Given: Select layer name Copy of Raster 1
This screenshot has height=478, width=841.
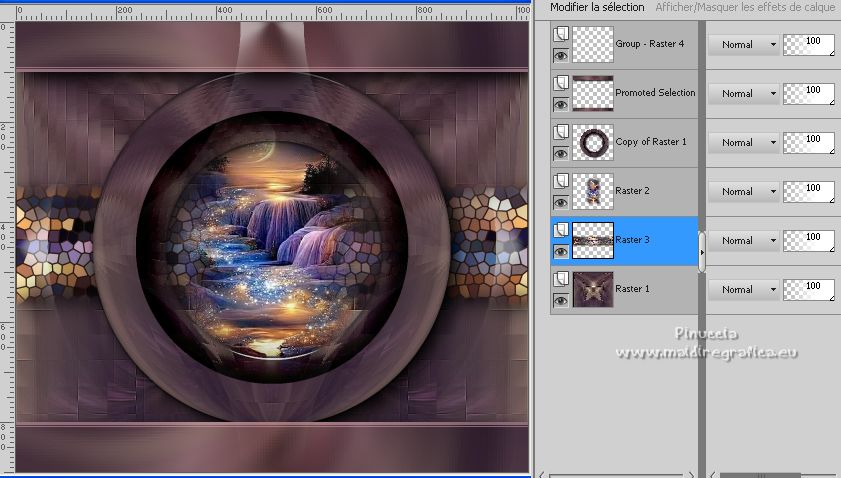Looking at the screenshot, I should point(651,142).
